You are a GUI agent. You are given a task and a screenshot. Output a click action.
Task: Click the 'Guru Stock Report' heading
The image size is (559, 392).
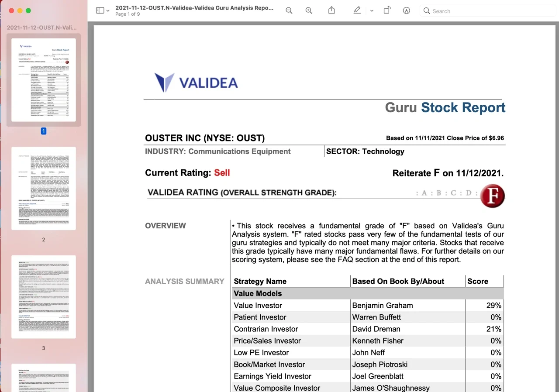[x=445, y=107]
